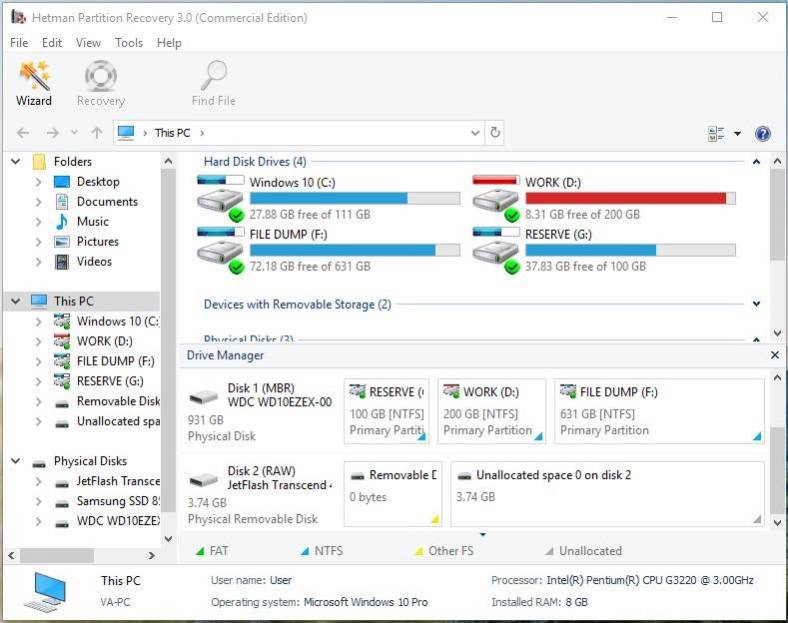
Task: Change view layout icon
Action: click(716, 134)
